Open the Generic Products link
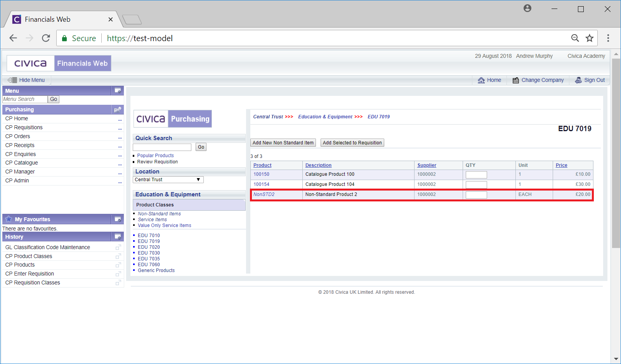The height and width of the screenshot is (364, 621). (156, 270)
